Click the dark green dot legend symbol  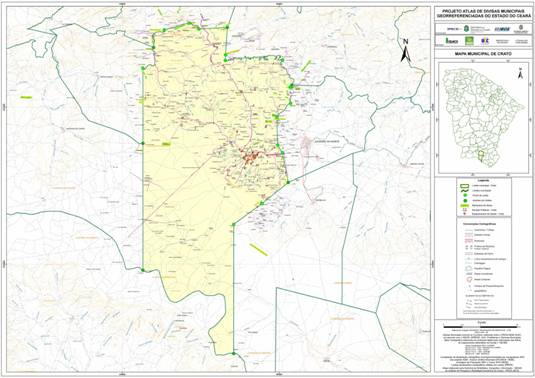(465, 200)
